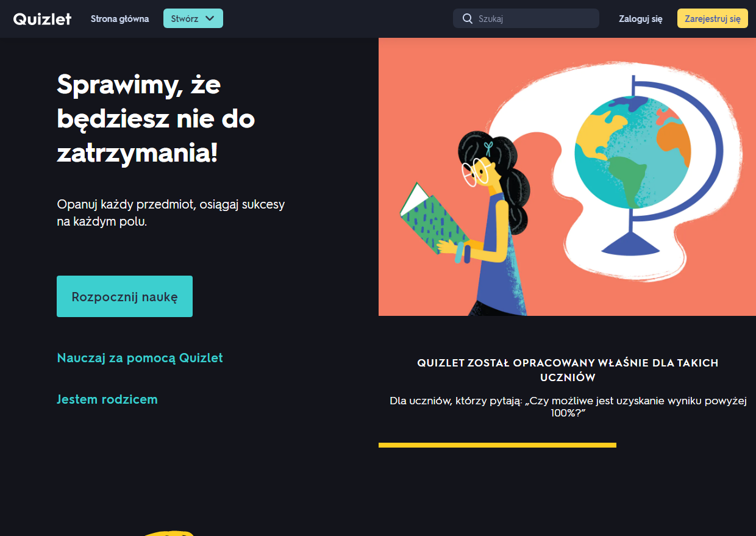Go to Strona główna
Screen dimensions: 756x536
coord(119,19)
